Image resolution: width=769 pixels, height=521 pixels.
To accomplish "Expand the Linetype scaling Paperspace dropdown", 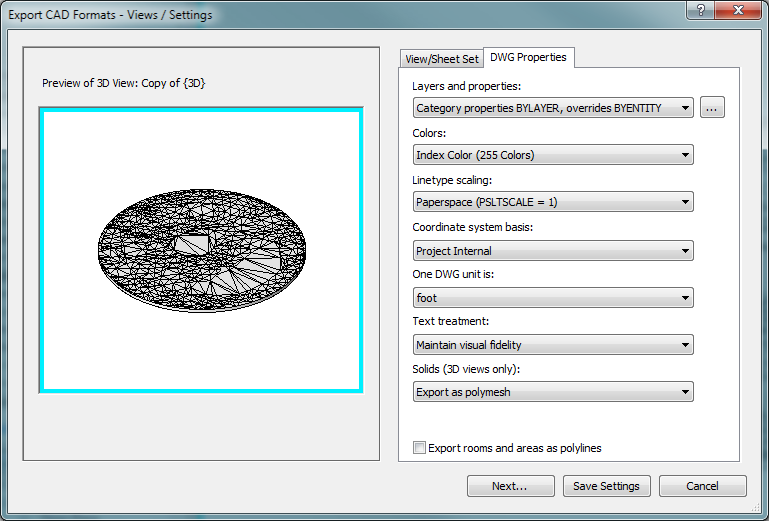I will coord(553,202).
